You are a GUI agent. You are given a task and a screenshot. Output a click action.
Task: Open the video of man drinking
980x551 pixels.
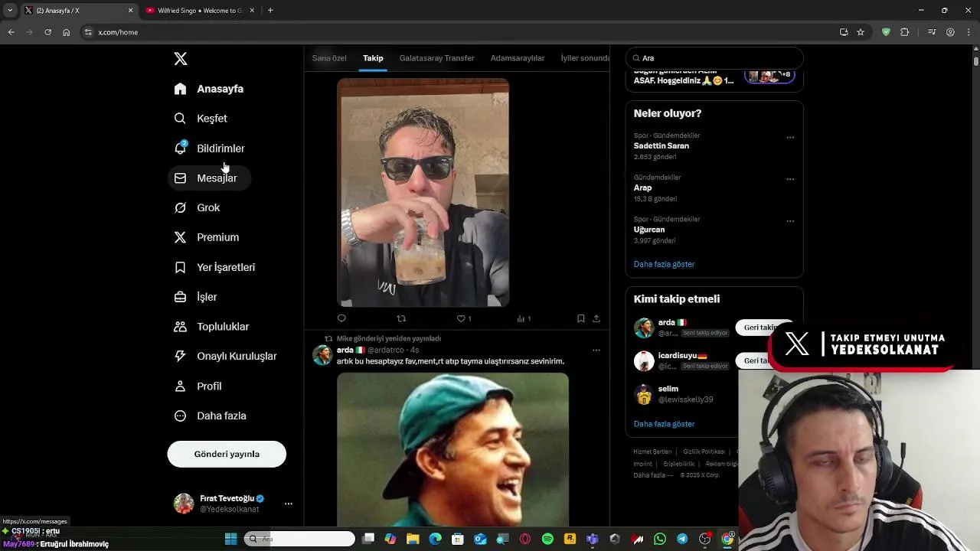click(x=423, y=192)
